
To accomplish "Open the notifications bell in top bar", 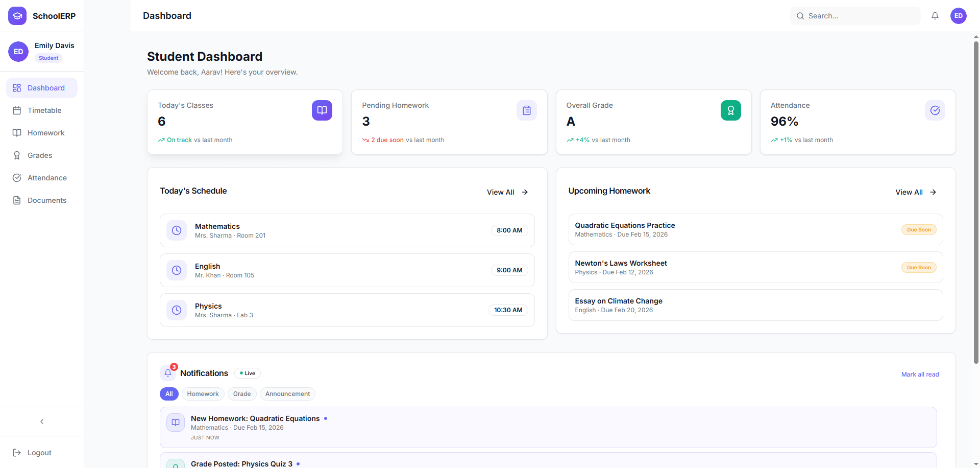I will coord(935,16).
